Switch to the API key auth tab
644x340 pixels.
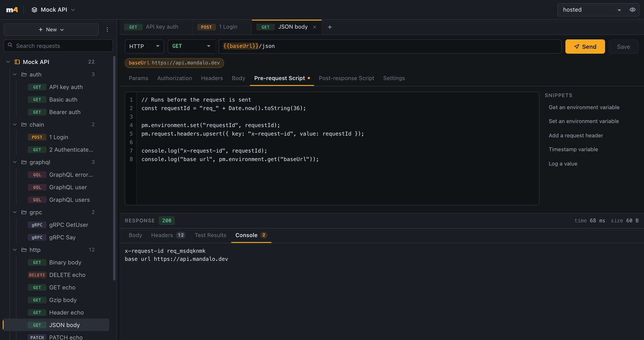click(x=155, y=27)
